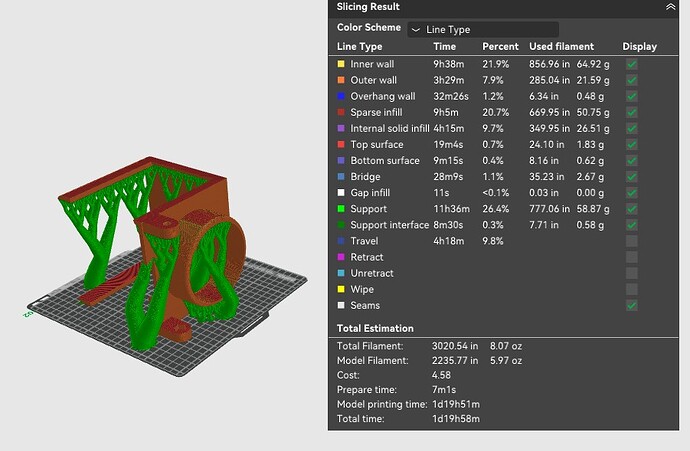Click the green Support color icon
690x451 pixels.
[x=341, y=209]
